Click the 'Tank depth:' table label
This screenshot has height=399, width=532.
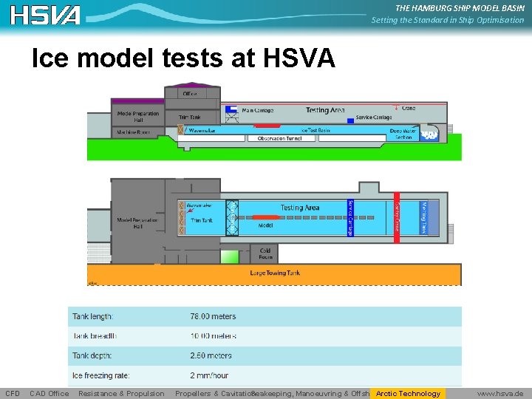click(92, 355)
